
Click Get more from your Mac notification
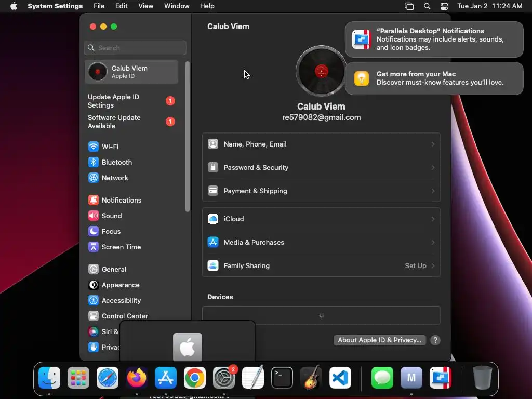pyautogui.click(x=434, y=78)
